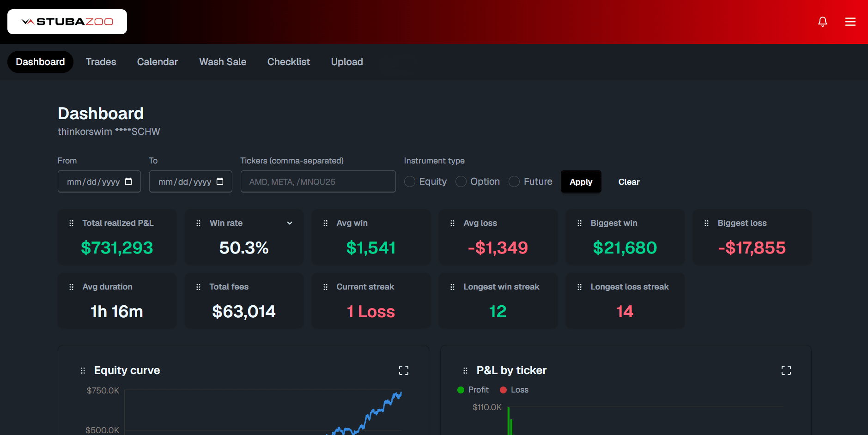Screen dimensions: 868x435
Task: Toggle the Profit legend series
Action: click(473, 390)
